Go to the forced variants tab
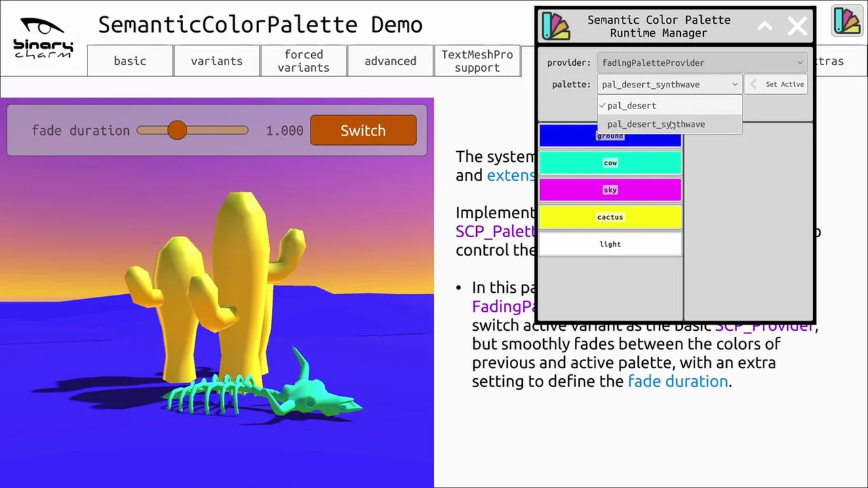Image resolution: width=868 pixels, height=488 pixels. pyautogui.click(x=303, y=61)
